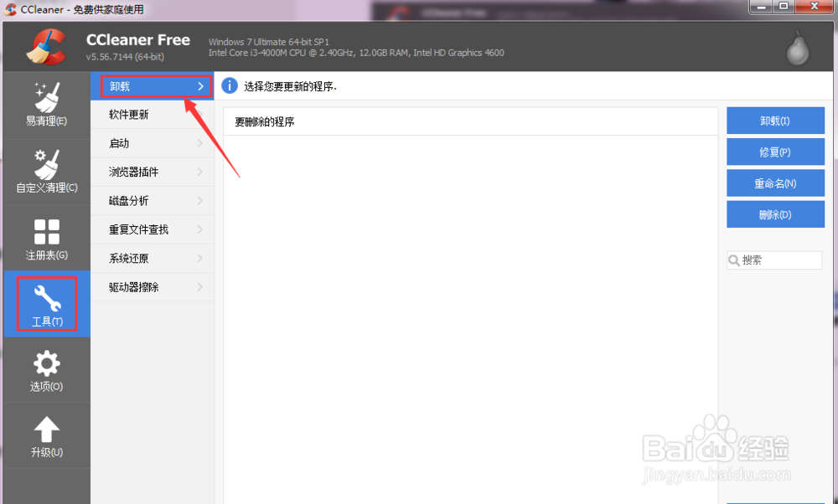This screenshot has width=838, height=504.
Task: Click the Windows 7 Ultimate system info text
Action: click(x=269, y=42)
